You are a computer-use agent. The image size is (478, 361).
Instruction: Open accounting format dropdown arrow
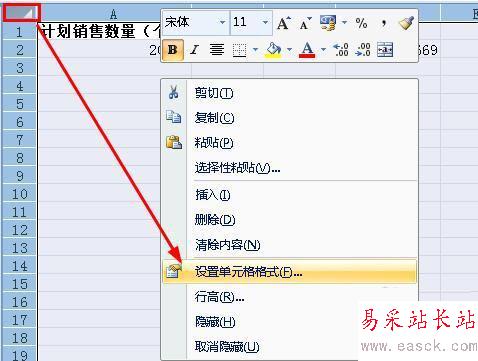coord(344,23)
